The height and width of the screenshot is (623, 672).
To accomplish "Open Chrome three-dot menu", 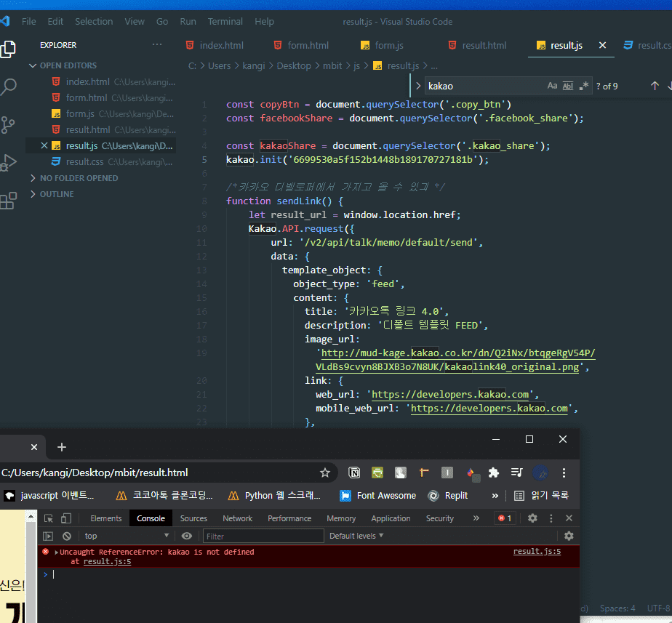I will (564, 473).
